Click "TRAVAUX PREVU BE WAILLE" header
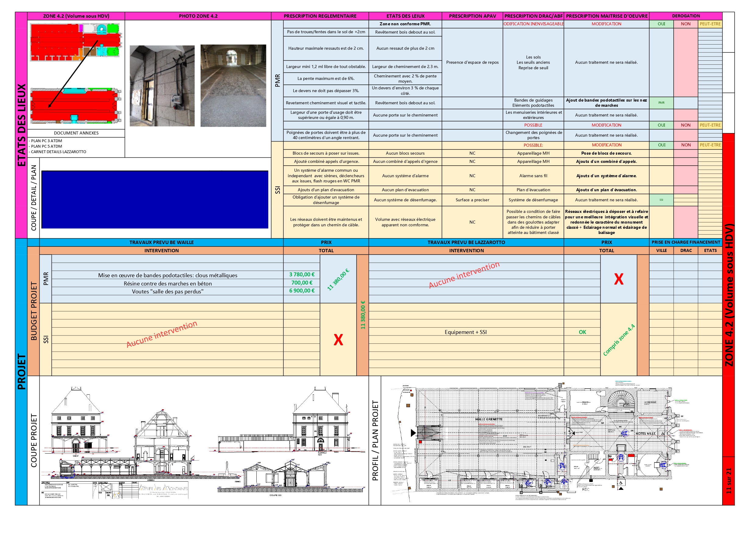 [161, 242]
